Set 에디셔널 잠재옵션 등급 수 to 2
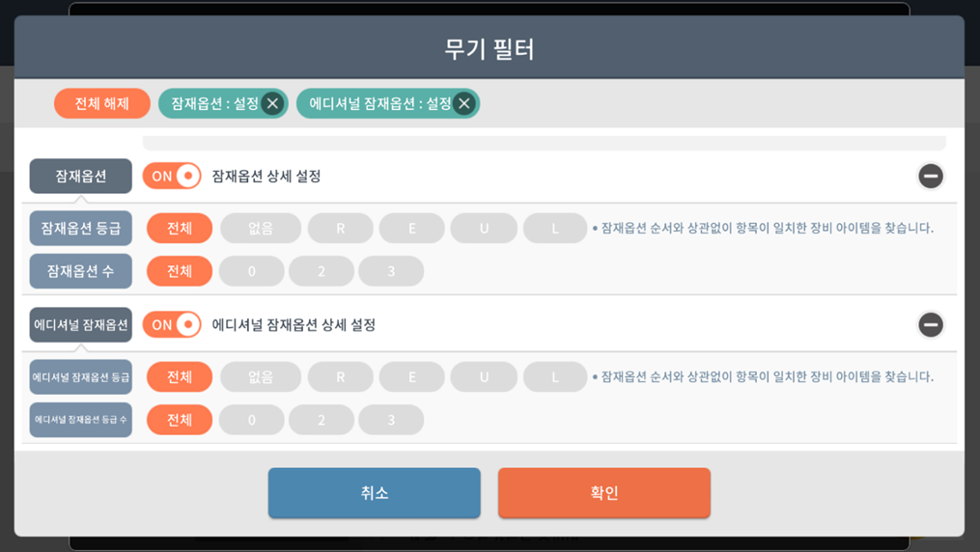This screenshot has height=552, width=980. [x=322, y=420]
